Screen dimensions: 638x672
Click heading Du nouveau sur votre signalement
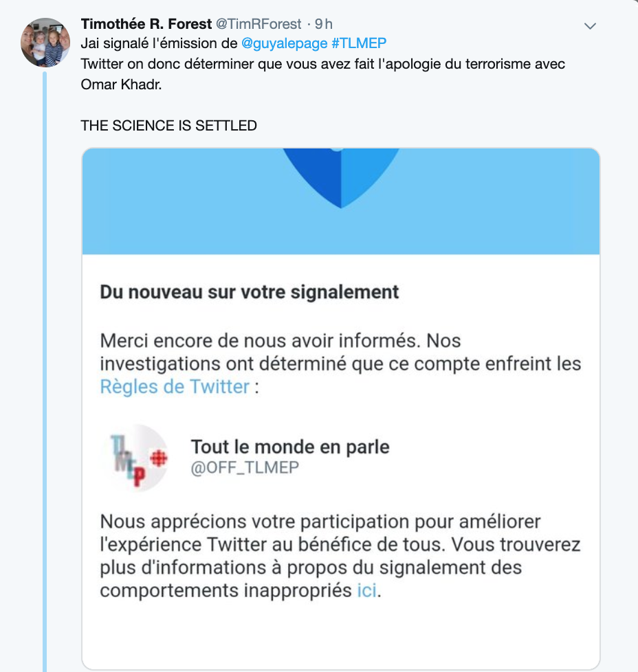pyautogui.click(x=250, y=292)
